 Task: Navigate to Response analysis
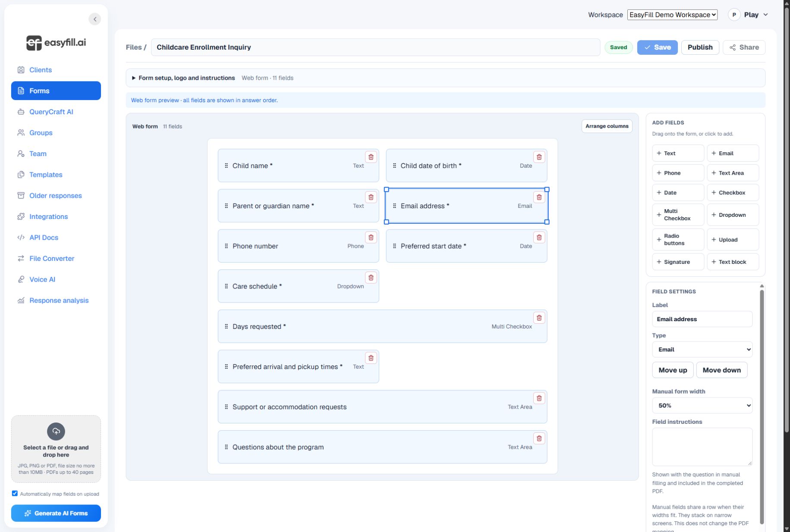click(56, 300)
